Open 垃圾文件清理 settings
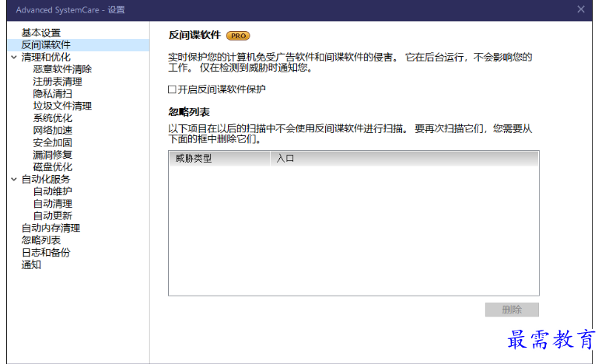This screenshot has height=364, width=602. tap(62, 106)
